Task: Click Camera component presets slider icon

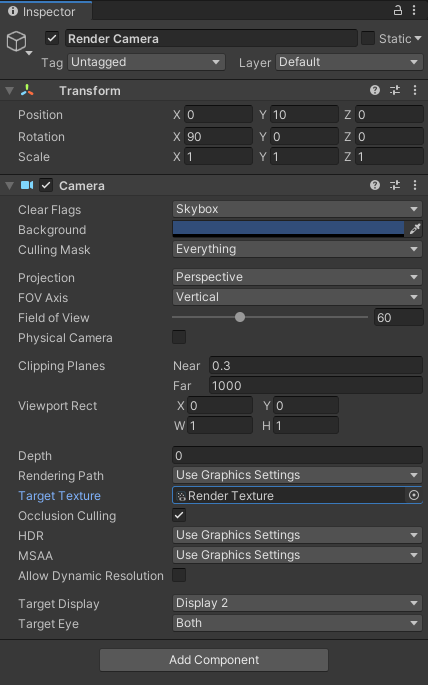Action: point(395,185)
